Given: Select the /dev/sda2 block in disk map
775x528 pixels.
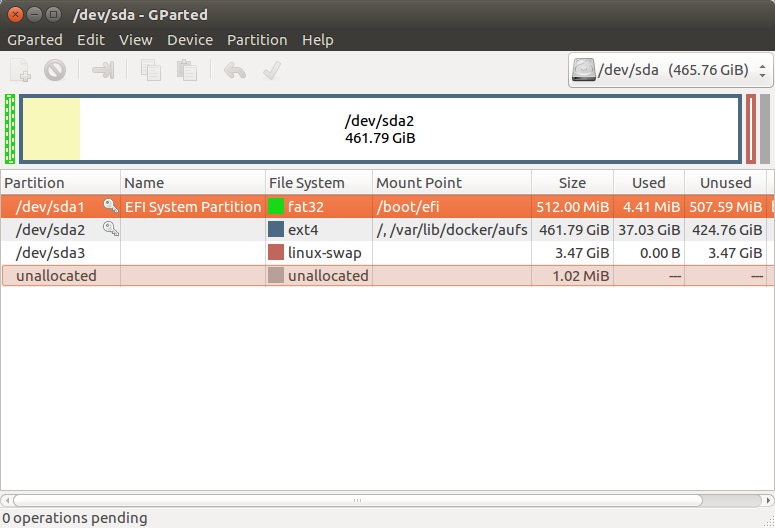Looking at the screenshot, I should [380, 129].
